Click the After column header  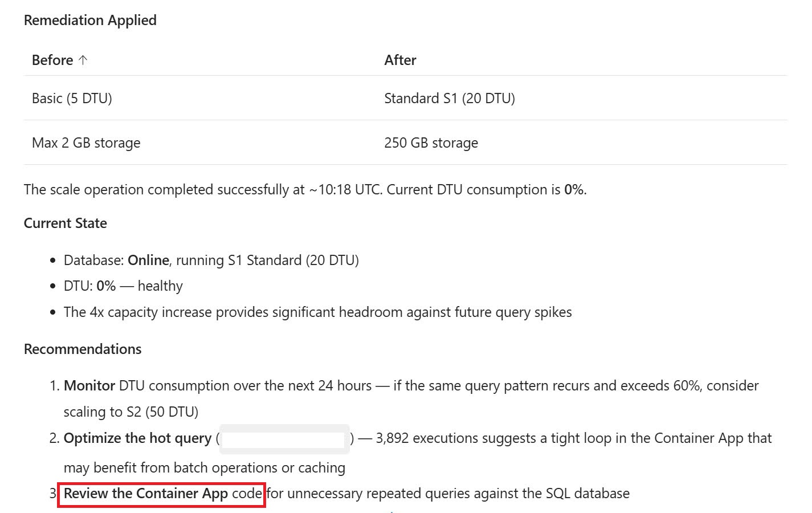[400, 60]
